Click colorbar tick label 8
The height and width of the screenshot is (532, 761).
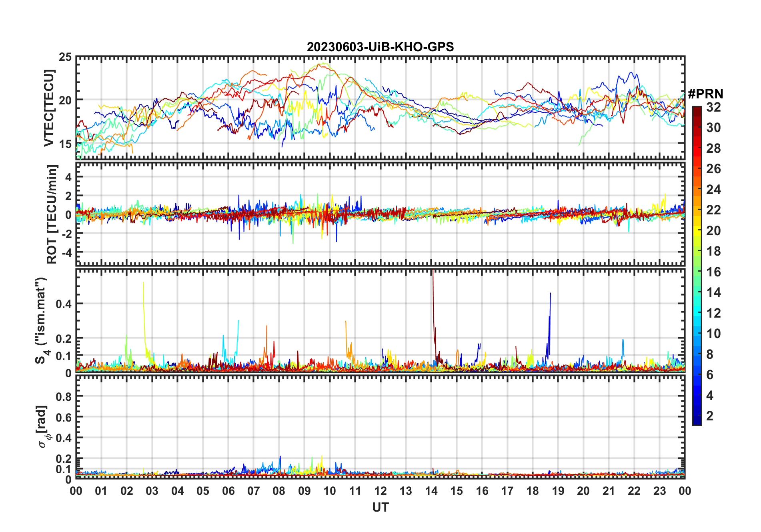pos(710,354)
